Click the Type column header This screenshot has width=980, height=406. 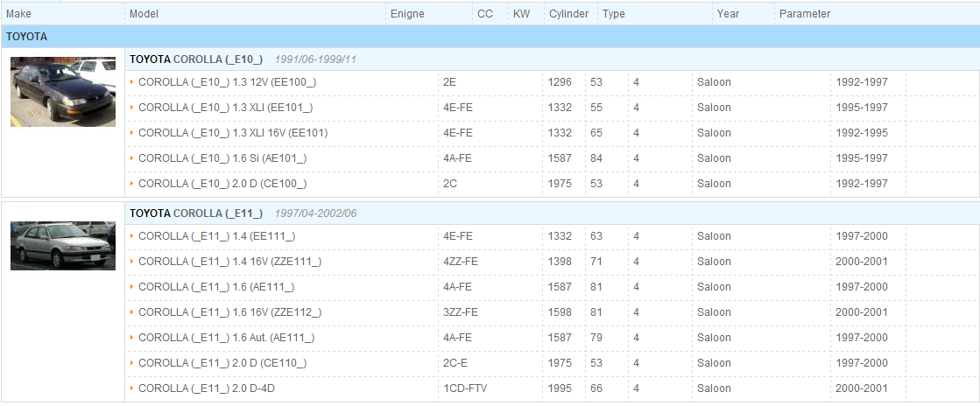pyautogui.click(x=614, y=14)
